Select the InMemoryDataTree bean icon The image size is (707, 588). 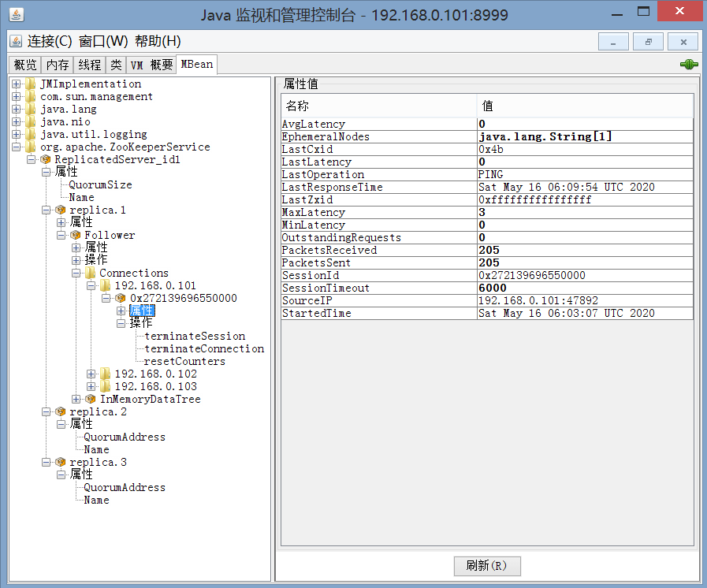click(x=90, y=399)
